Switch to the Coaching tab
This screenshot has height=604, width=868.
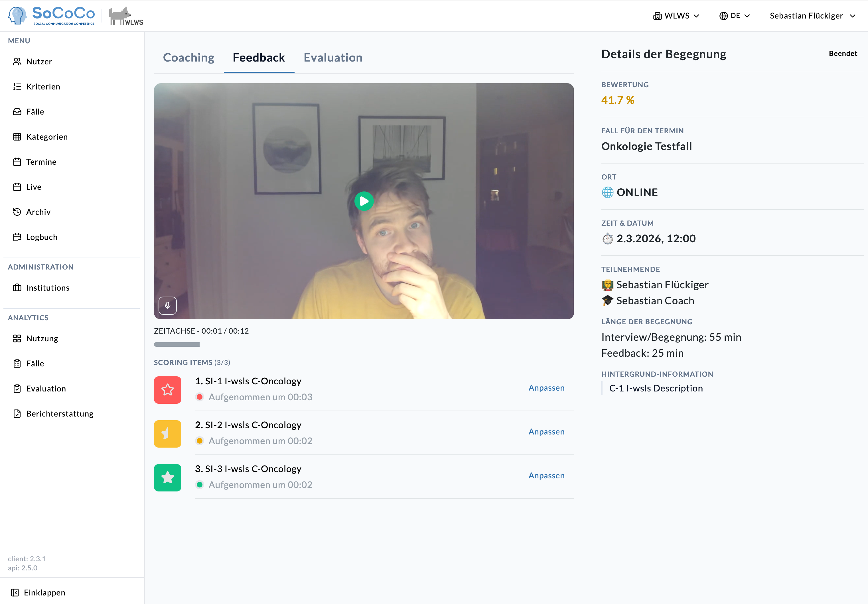pos(188,58)
